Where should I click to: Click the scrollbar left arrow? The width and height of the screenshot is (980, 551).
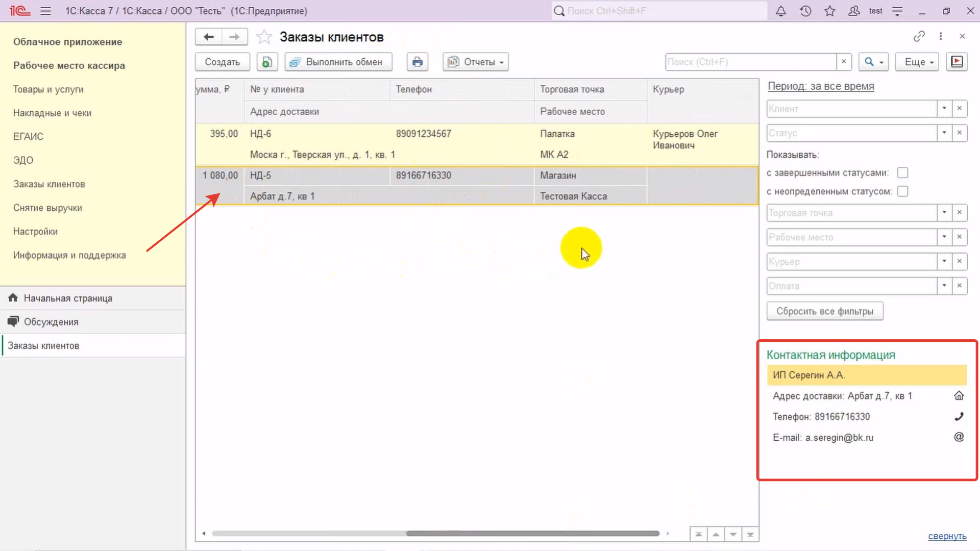[204, 534]
